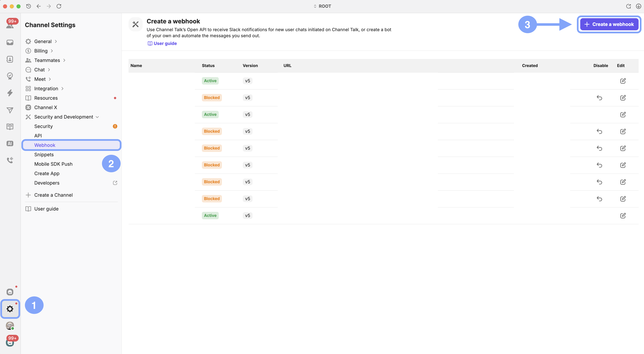
Task: Open the AI icon in left rail
Action: click(10, 143)
